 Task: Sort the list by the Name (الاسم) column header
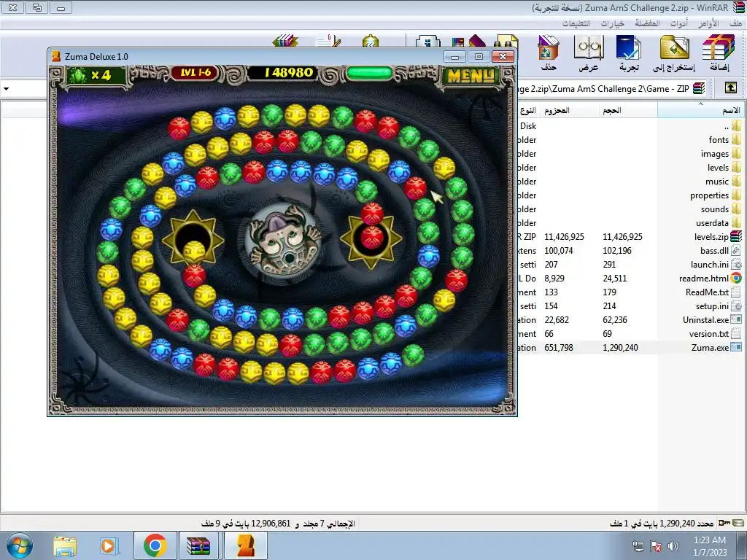click(x=700, y=111)
